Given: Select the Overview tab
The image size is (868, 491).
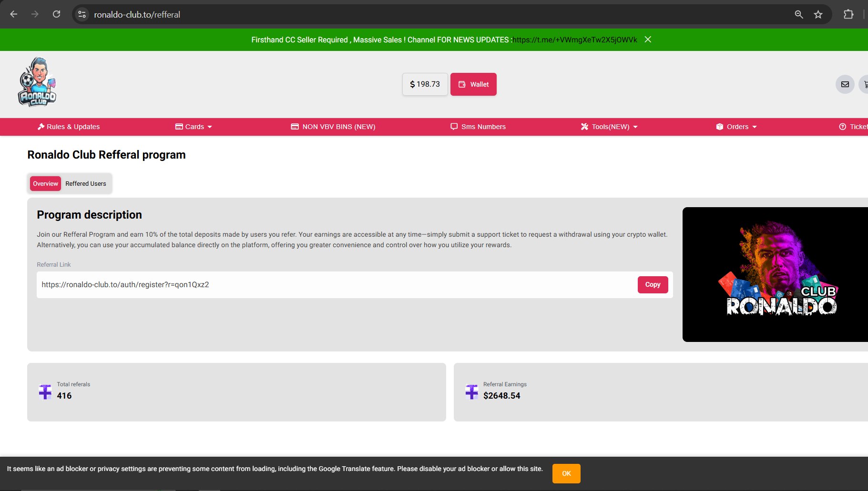Looking at the screenshot, I should tap(45, 184).
